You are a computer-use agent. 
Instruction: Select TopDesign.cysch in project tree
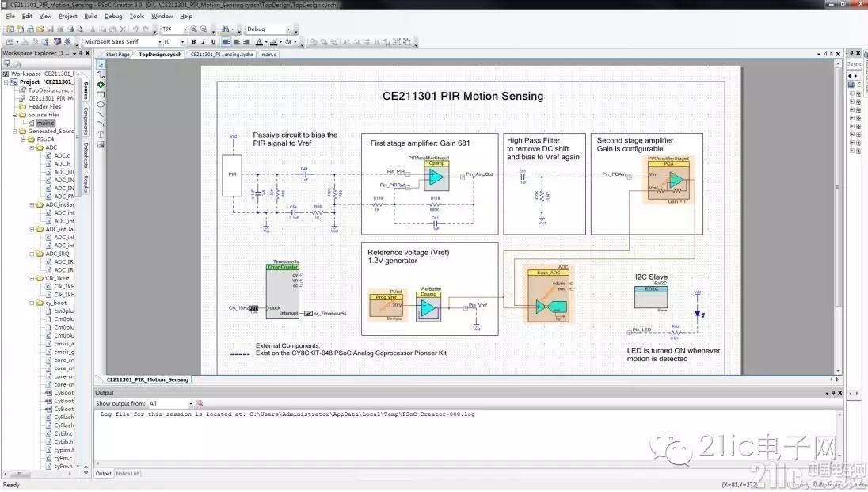pyautogui.click(x=50, y=90)
